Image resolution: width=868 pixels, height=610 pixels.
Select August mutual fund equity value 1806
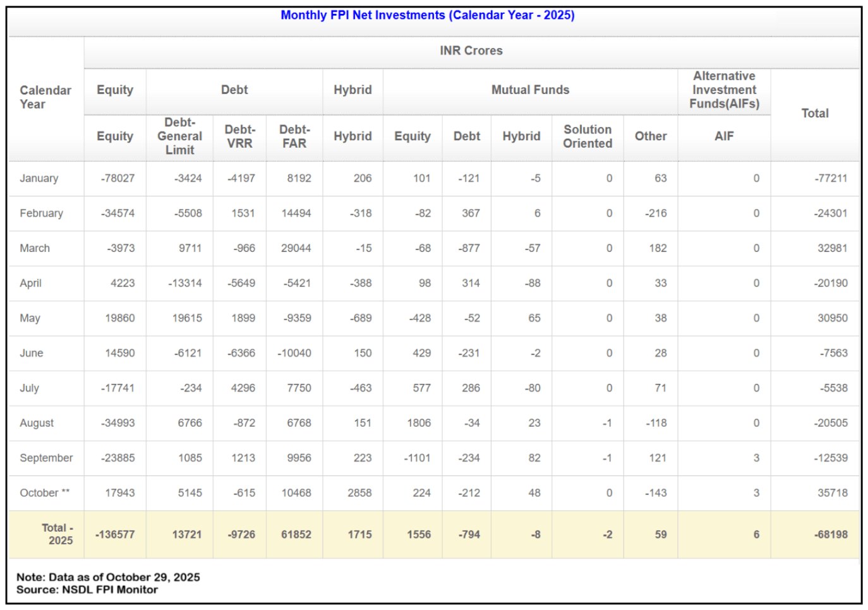(x=418, y=423)
